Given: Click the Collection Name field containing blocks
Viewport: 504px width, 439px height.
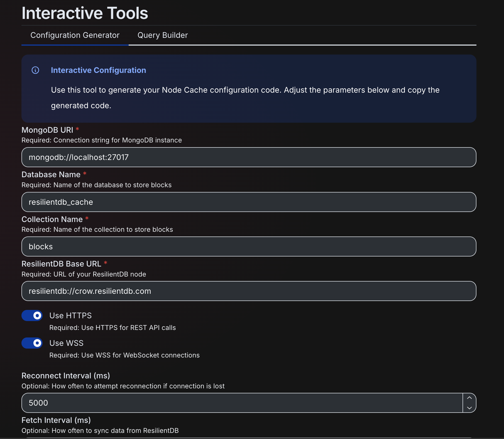Looking at the screenshot, I should (x=249, y=246).
